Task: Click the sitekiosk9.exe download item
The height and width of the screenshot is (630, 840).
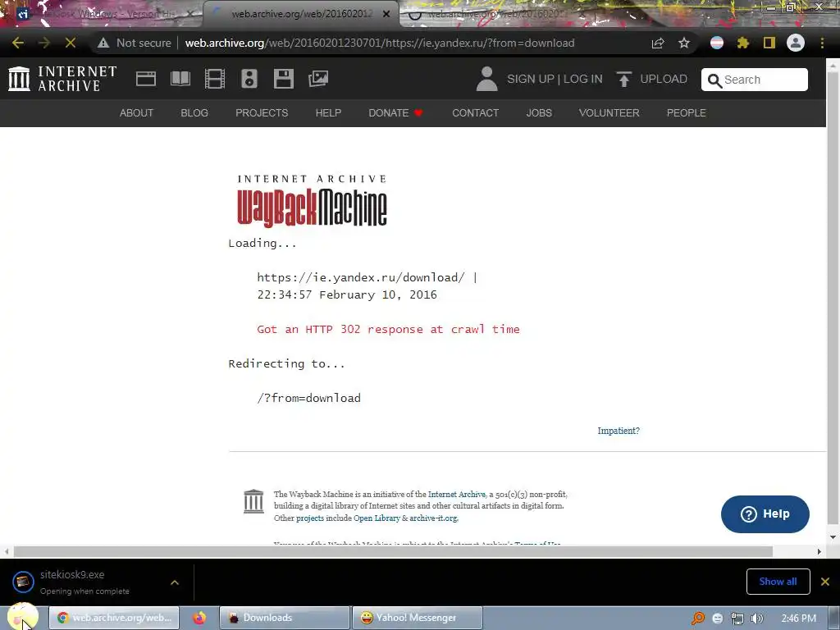Action: [85, 582]
